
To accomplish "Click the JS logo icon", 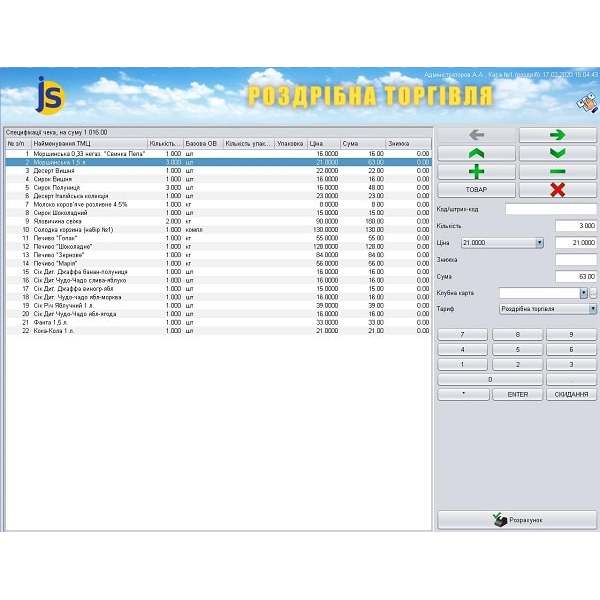I will pyautogui.click(x=48, y=95).
